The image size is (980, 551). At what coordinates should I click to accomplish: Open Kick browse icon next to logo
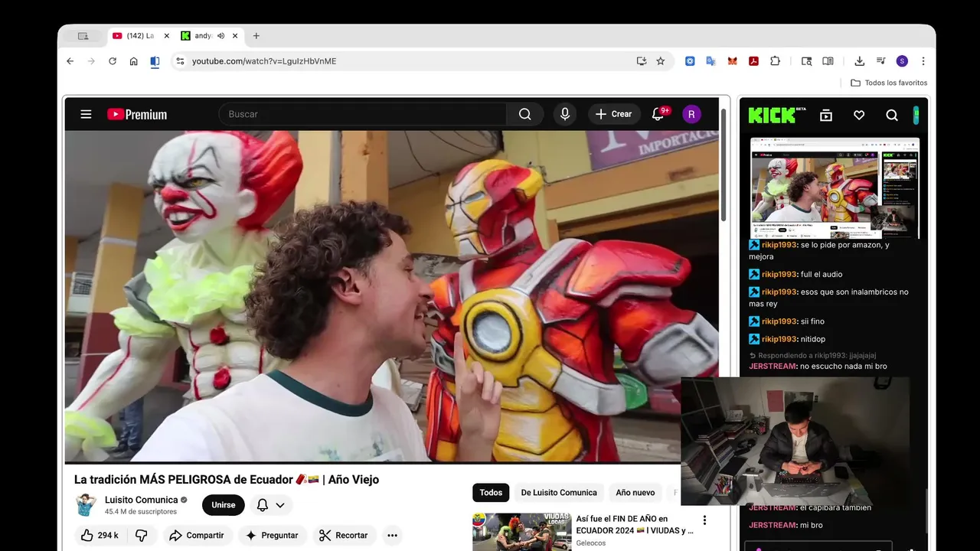click(826, 115)
